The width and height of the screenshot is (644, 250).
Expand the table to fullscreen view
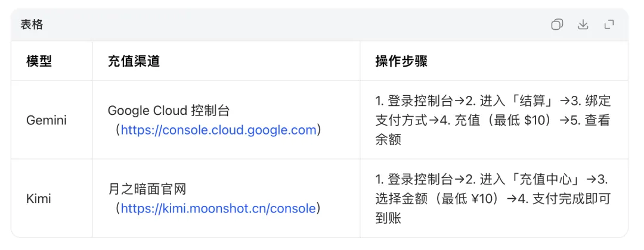[x=609, y=24]
